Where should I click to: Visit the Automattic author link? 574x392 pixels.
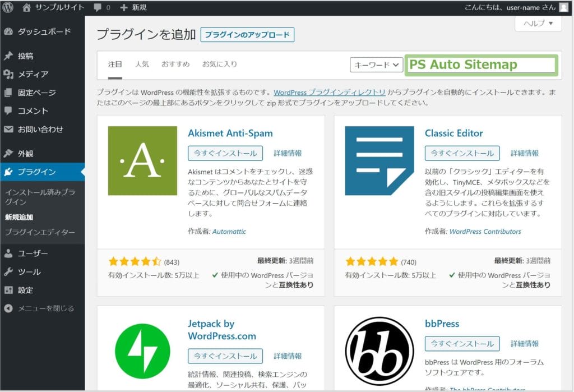click(x=229, y=232)
